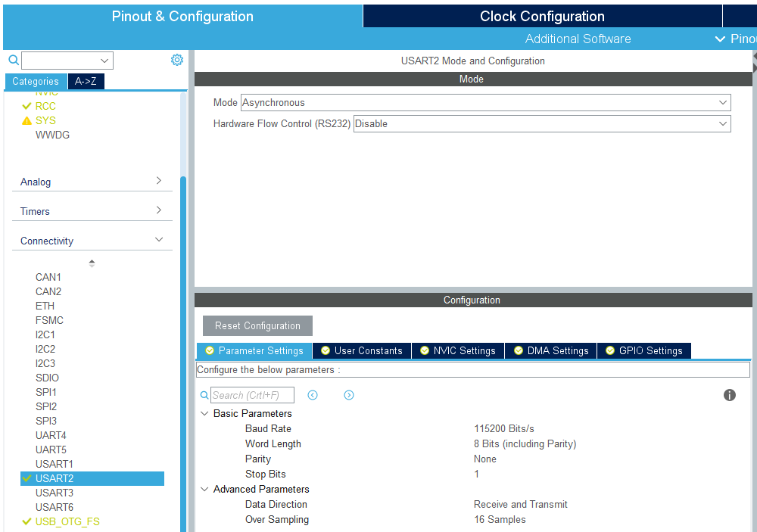The height and width of the screenshot is (532, 757).
Task: Open the gear settings icon in categories panel
Action: pyautogui.click(x=176, y=60)
